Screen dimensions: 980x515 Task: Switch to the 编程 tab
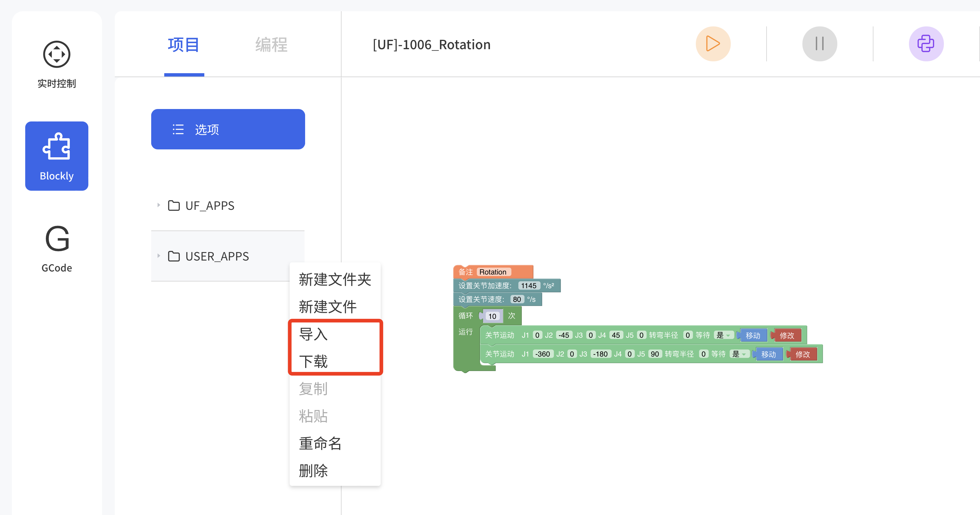tap(271, 44)
